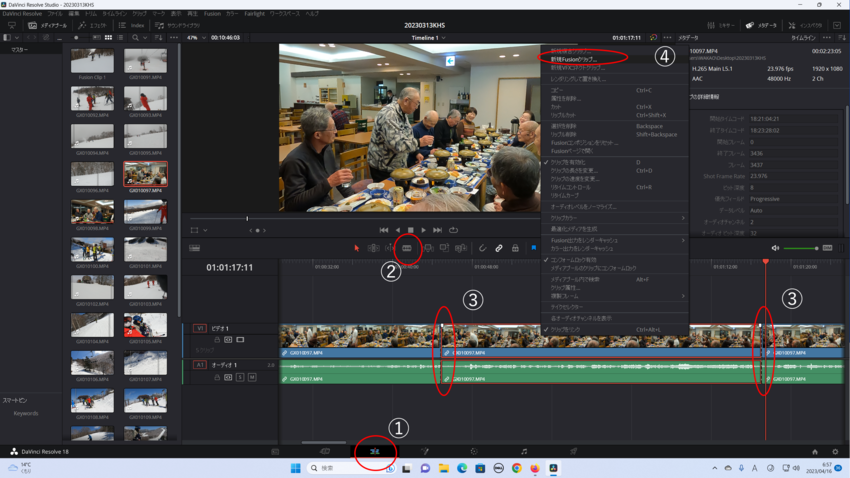Click the Overwrite Clip toolbar icon

pos(445,248)
